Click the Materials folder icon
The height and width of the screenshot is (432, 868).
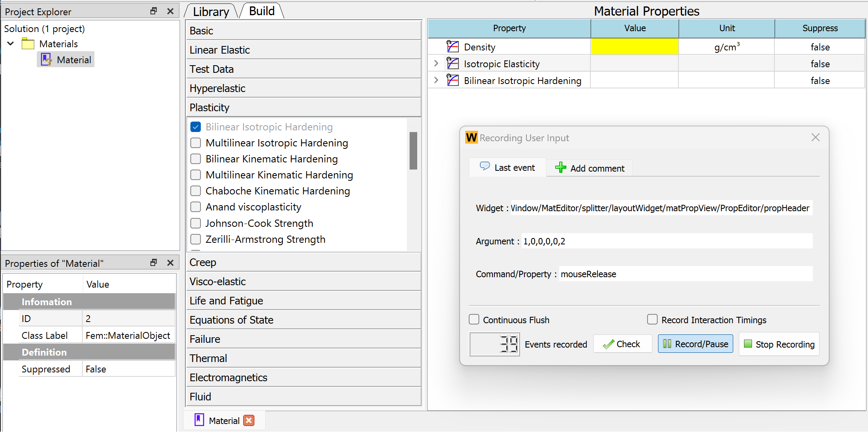tap(28, 44)
